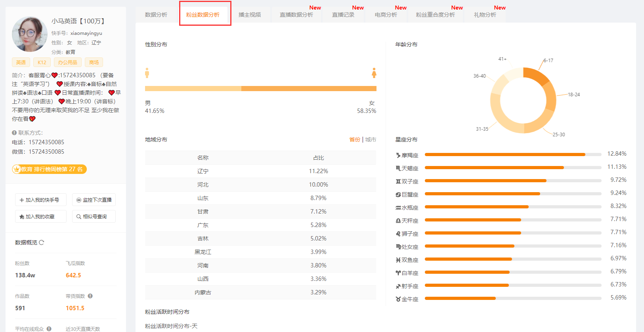This screenshot has width=644, height=332.
Task: Click the 双子座 zodiac icon
Action: pyautogui.click(x=398, y=181)
